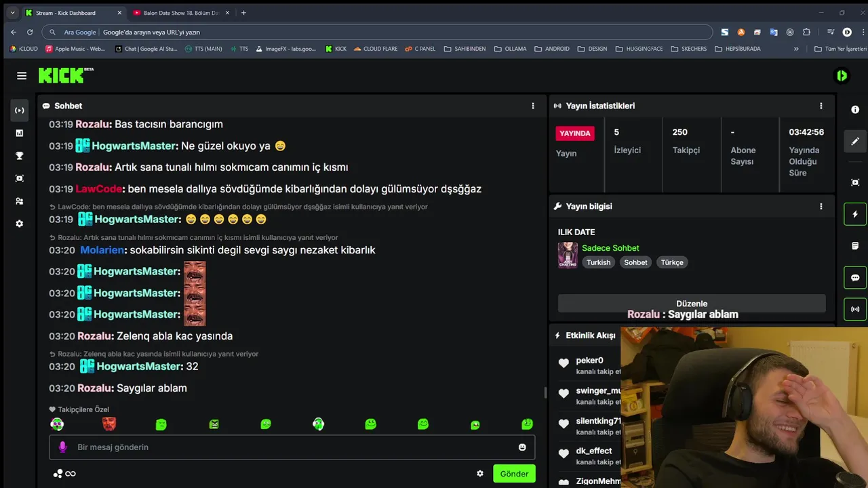Image resolution: width=868 pixels, height=488 pixels.
Task: Click the Kick logo
Action: click(x=66, y=75)
